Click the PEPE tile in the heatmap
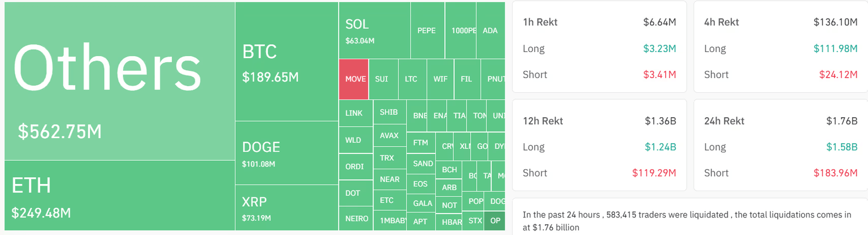 tap(427, 31)
